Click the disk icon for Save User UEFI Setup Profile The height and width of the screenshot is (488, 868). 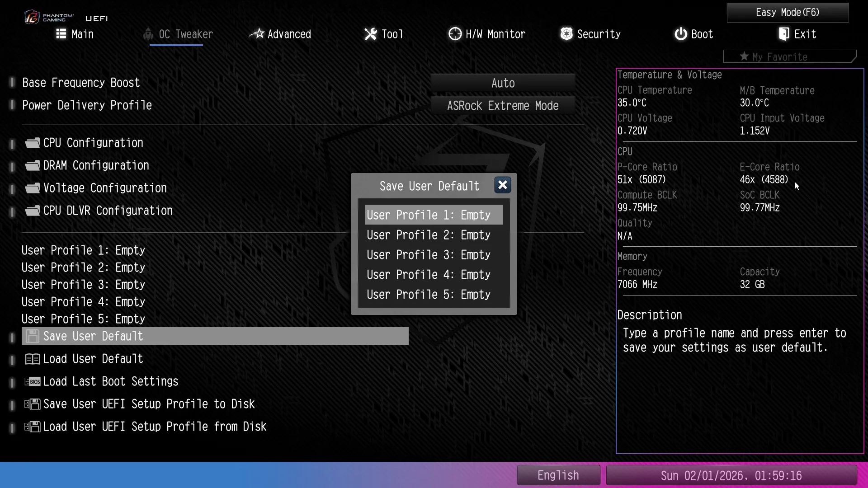click(32, 404)
